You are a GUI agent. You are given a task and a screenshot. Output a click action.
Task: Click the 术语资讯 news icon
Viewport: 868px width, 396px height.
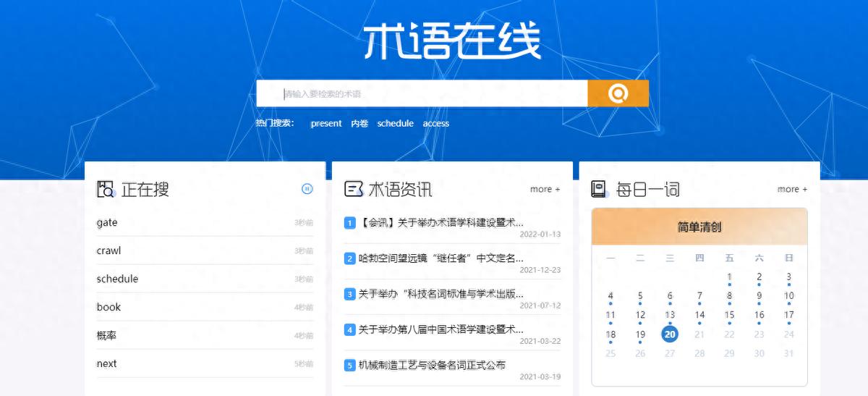353,190
